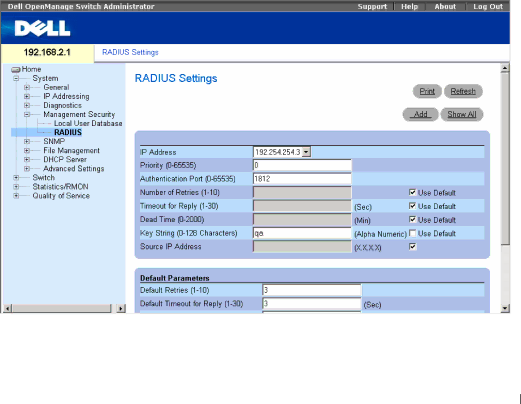521x404 pixels.
Task: Select Management Security in the tree
Action: tap(79, 114)
